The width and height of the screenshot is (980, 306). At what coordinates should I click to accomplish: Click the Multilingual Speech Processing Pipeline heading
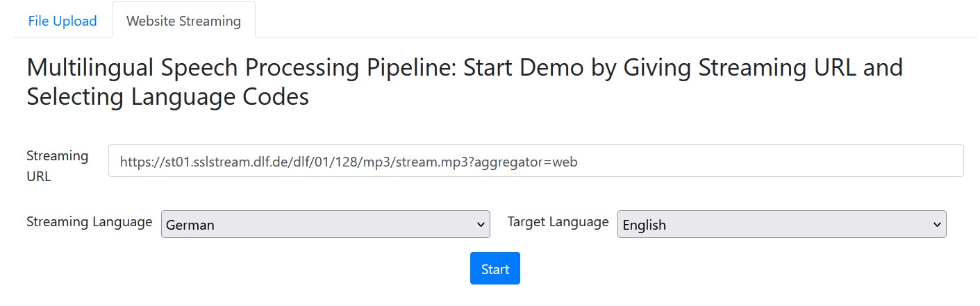[465, 82]
